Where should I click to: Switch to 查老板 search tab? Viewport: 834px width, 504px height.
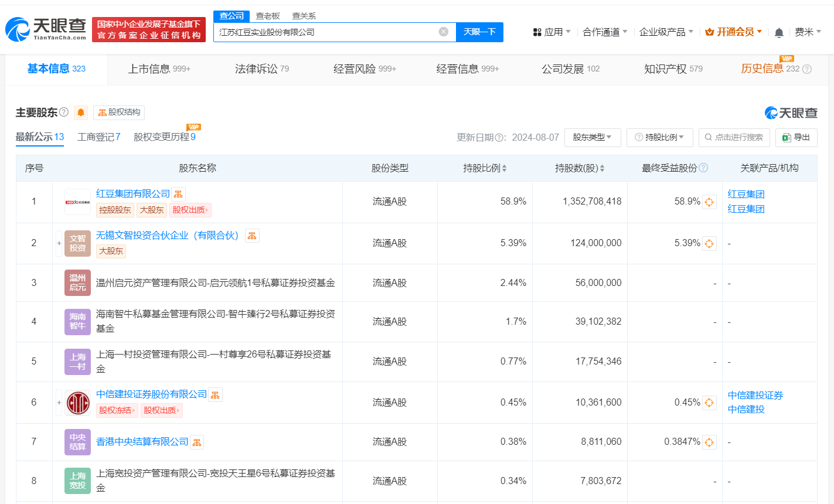(x=268, y=16)
